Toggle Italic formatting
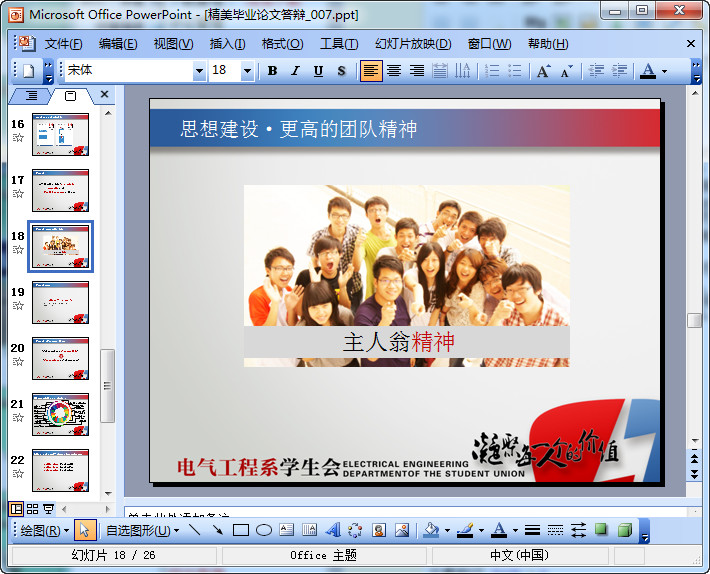 295,71
